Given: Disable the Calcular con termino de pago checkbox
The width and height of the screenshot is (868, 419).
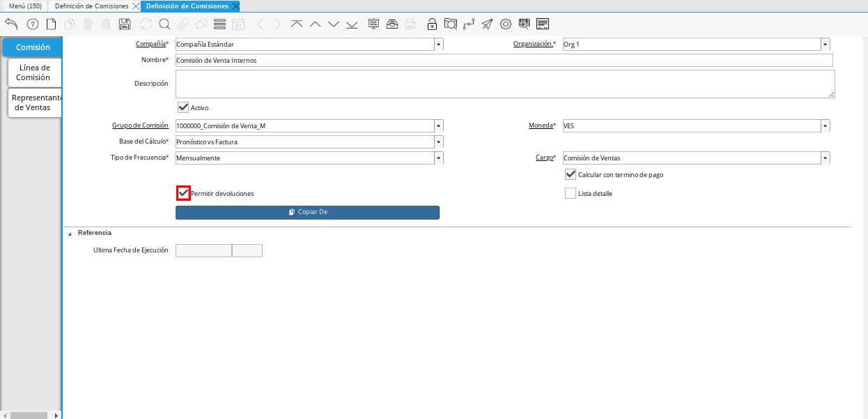Looking at the screenshot, I should [570, 174].
